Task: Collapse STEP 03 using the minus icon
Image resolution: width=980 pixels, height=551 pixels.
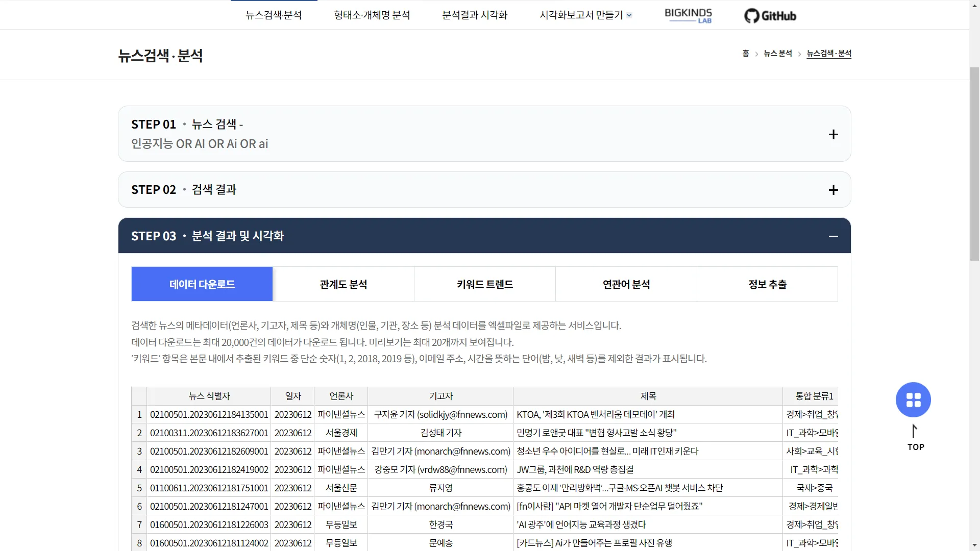Action: click(833, 236)
